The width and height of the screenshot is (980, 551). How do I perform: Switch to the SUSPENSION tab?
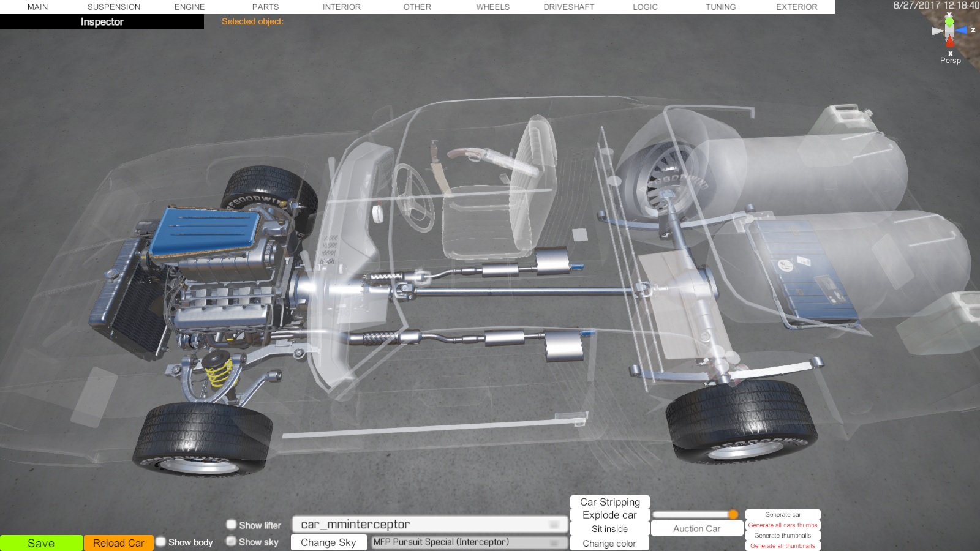pyautogui.click(x=114, y=7)
